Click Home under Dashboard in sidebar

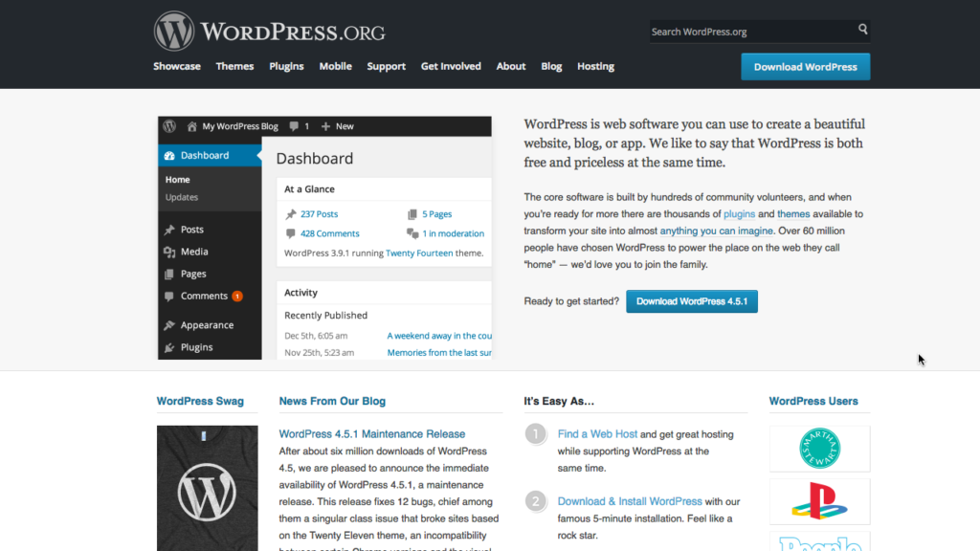pos(177,179)
